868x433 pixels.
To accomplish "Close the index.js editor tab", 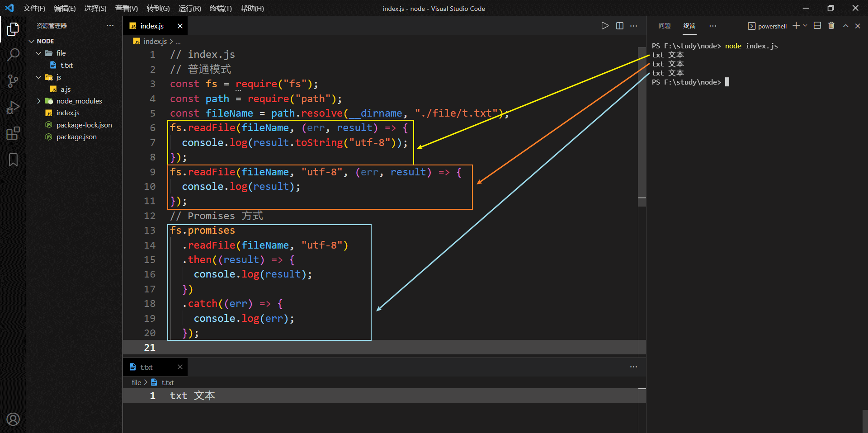I will click(180, 26).
